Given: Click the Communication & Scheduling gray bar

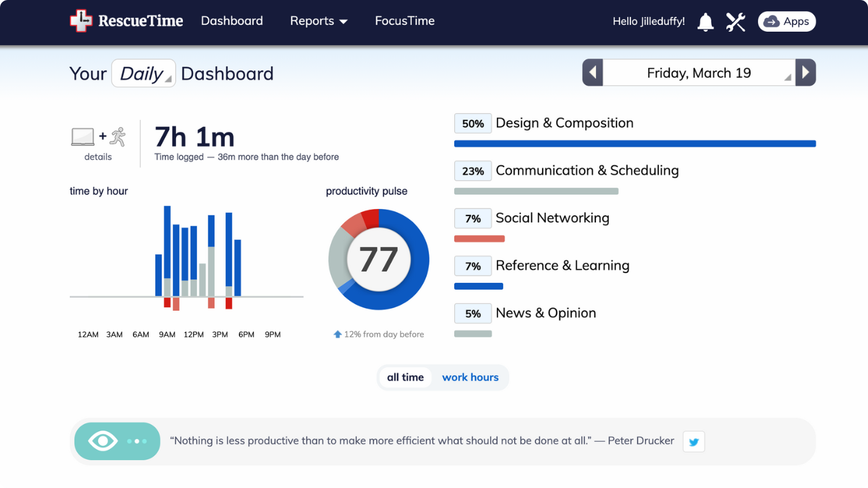Looking at the screenshot, I should coord(536,191).
